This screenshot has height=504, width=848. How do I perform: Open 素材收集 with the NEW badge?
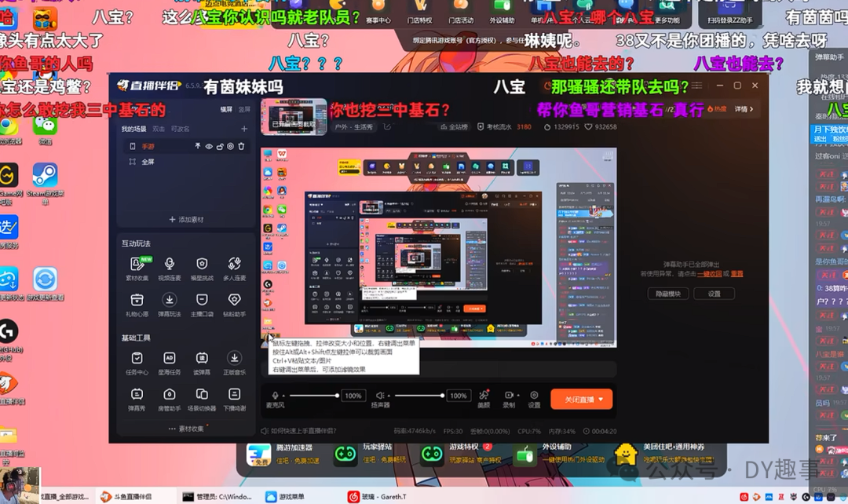(137, 268)
